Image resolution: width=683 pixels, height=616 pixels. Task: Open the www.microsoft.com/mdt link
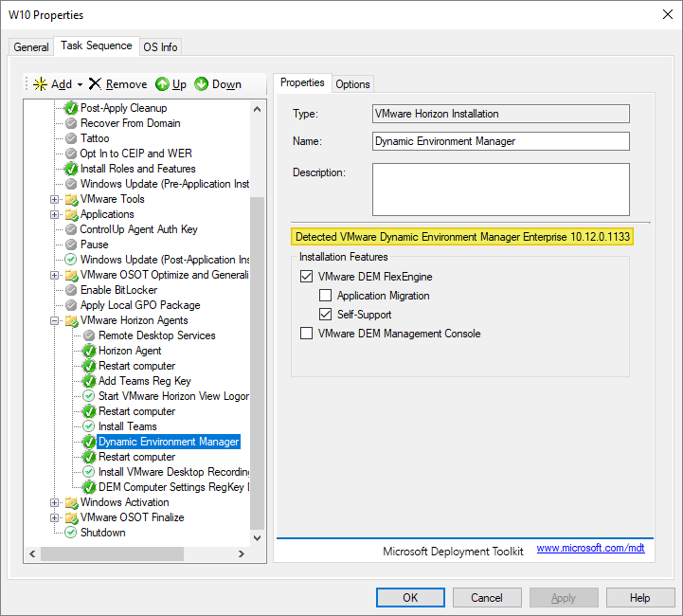click(x=590, y=549)
